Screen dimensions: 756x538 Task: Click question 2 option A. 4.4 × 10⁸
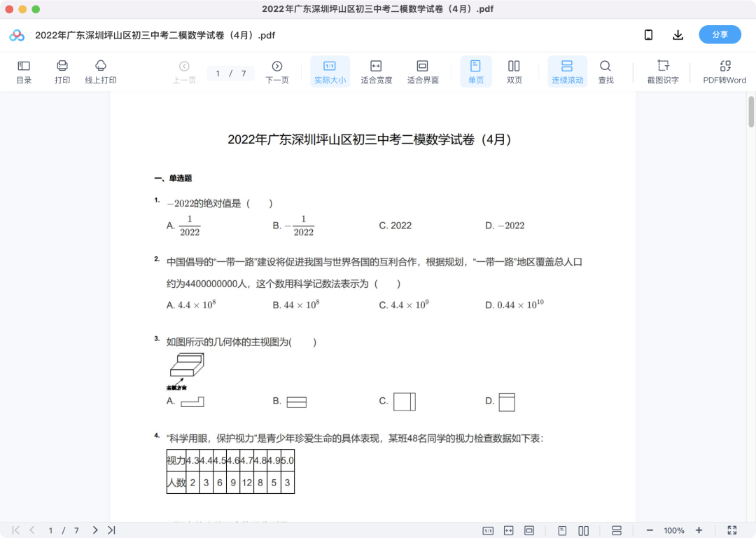(x=191, y=305)
